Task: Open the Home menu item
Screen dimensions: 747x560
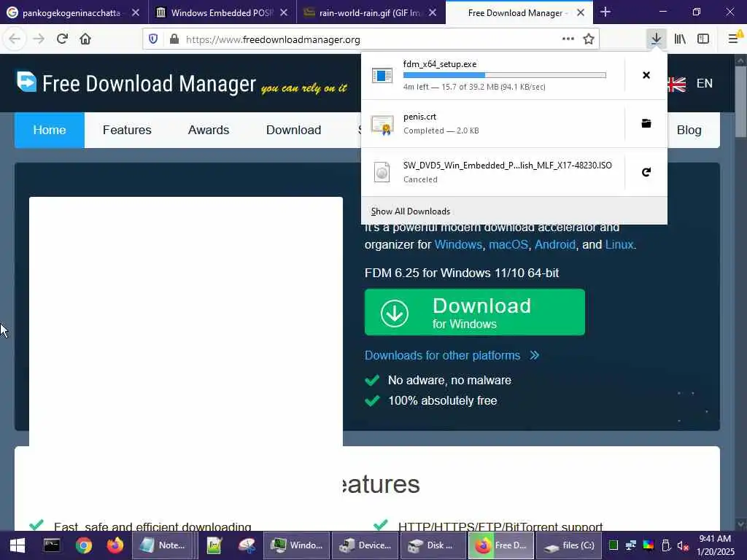Action: 50,130
